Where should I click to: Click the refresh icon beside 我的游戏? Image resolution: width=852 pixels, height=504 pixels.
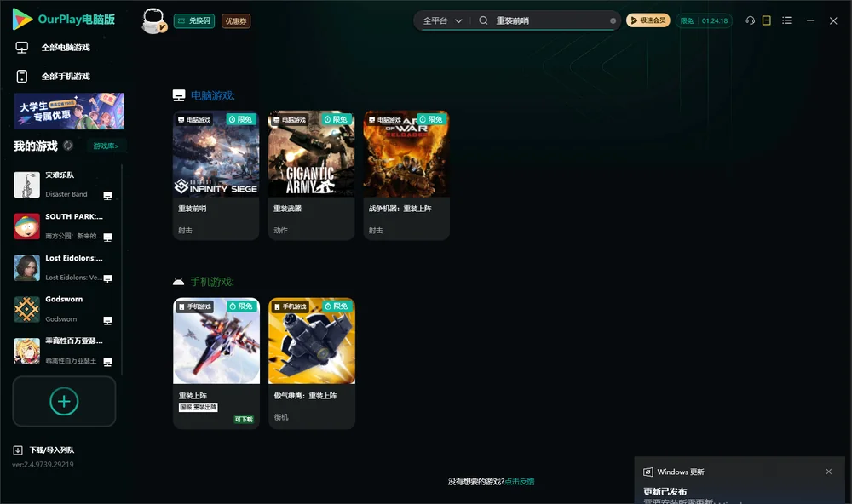click(68, 146)
